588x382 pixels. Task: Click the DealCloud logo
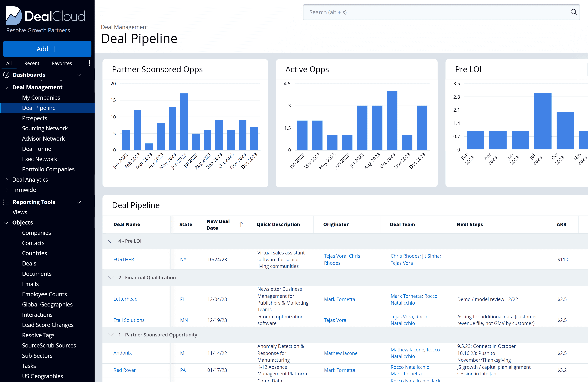pyautogui.click(x=46, y=16)
